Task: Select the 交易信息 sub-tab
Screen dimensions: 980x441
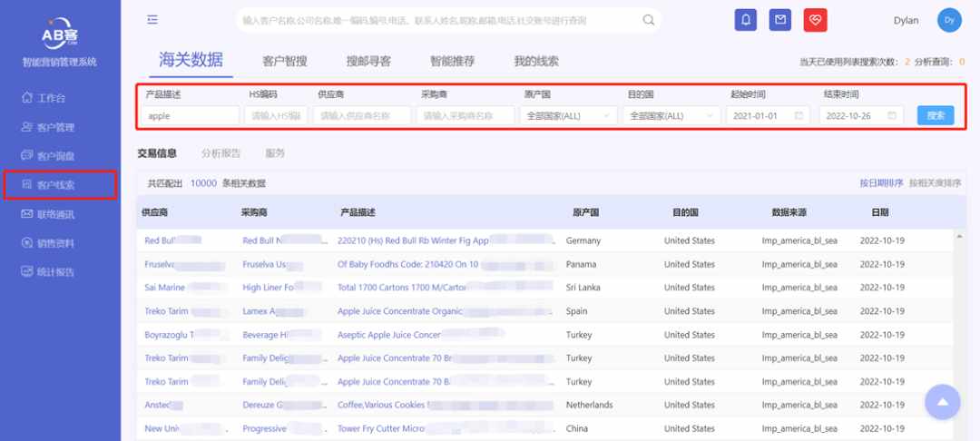Action: [x=157, y=153]
